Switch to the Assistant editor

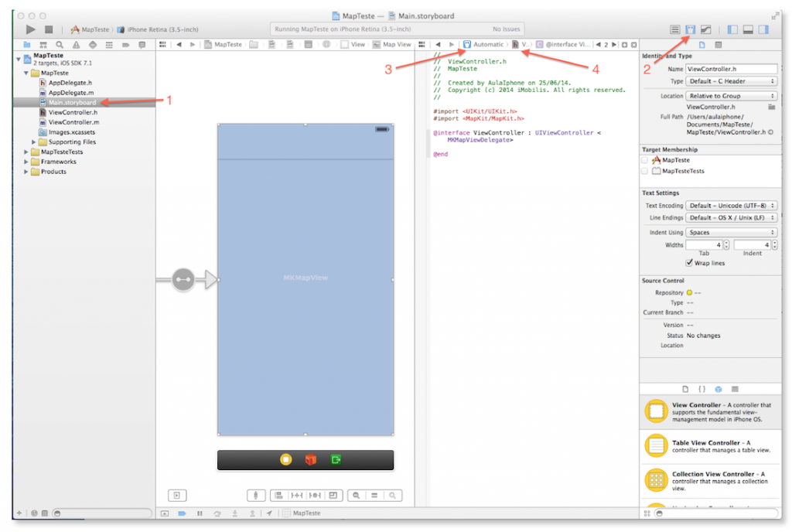(690, 29)
